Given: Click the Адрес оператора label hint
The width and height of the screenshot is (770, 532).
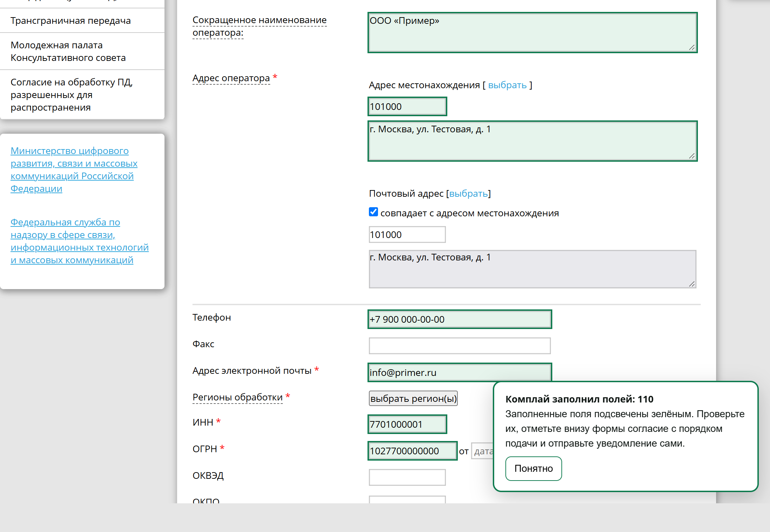Looking at the screenshot, I should pyautogui.click(x=231, y=78).
